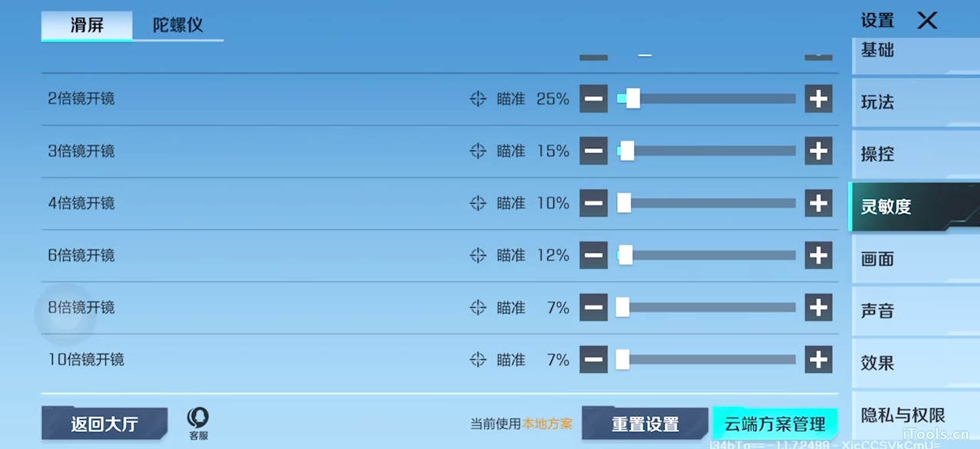Click the 3倍镜开镜 sensitivity slider handle

(x=627, y=151)
